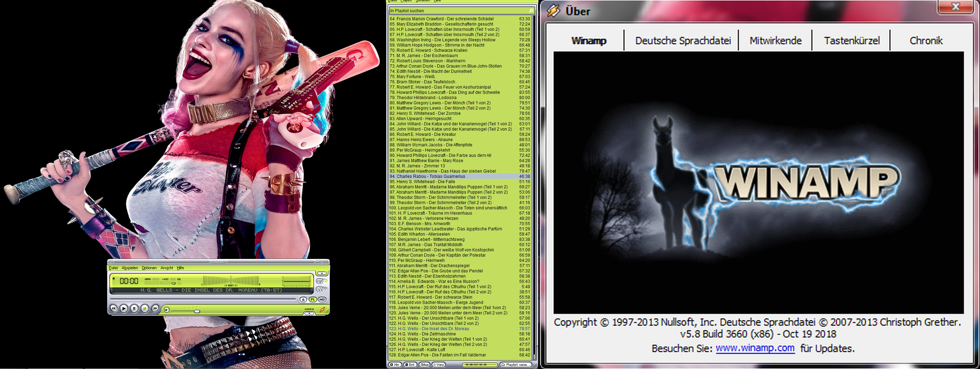Open the Playlist verw. menu

click(x=517, y=364)
